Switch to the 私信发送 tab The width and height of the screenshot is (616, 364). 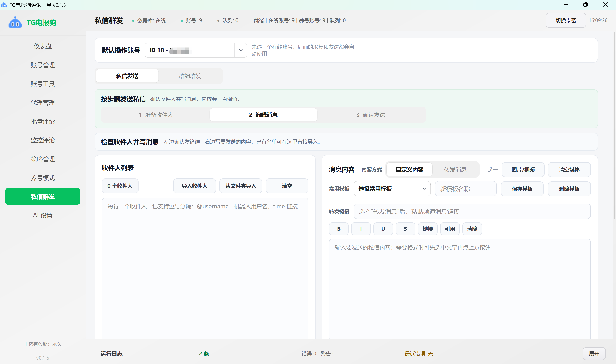click(127, 76)
